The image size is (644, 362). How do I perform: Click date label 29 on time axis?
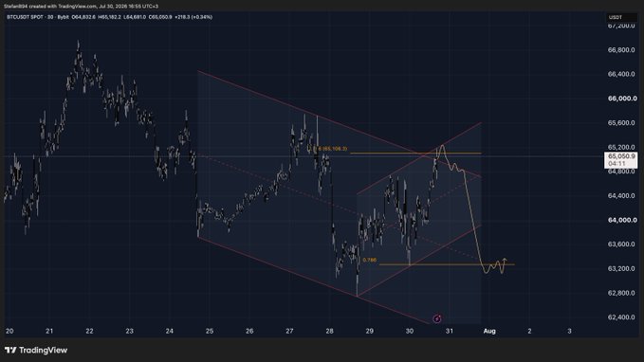tap(370, 331)
